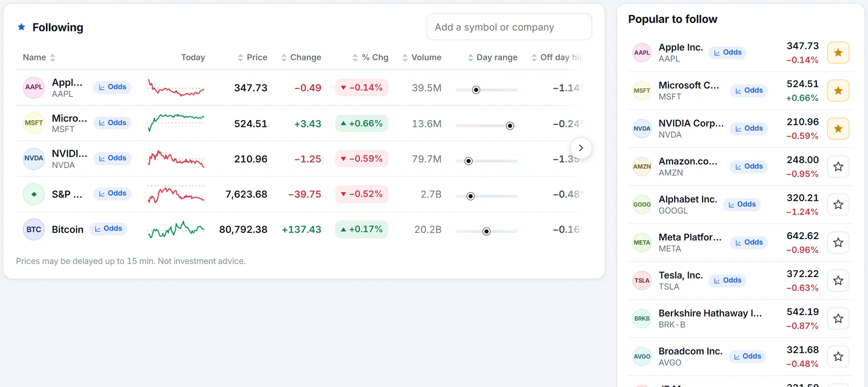Open the Bitcoin intraday sparkline chart
868x387 pixels.
pos(176,229)
